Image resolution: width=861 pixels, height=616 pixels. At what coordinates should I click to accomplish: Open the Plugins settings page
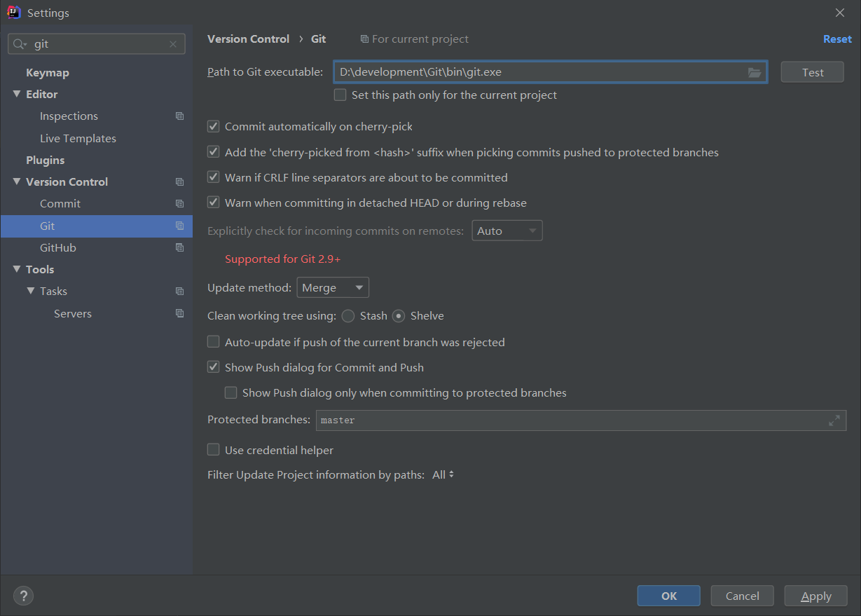coord(45,160)
